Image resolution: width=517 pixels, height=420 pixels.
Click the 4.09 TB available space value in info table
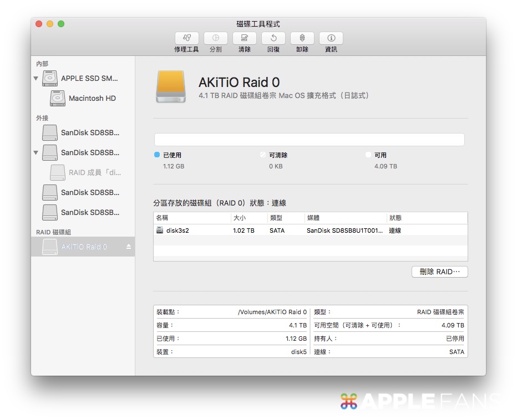pyautogui.click(x=453, y=325)
